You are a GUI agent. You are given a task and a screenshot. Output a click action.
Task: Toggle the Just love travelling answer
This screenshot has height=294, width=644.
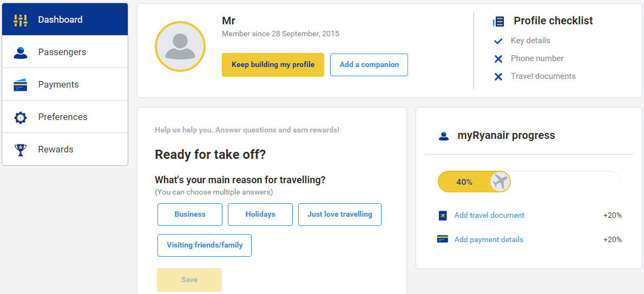pos(340,215)
